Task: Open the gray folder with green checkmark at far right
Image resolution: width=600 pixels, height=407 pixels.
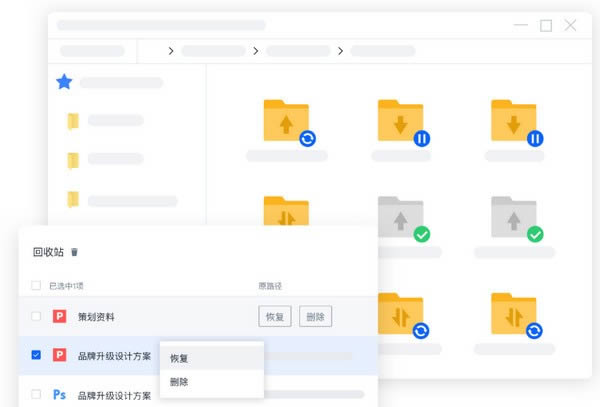Action: click(x=514, y=217)
